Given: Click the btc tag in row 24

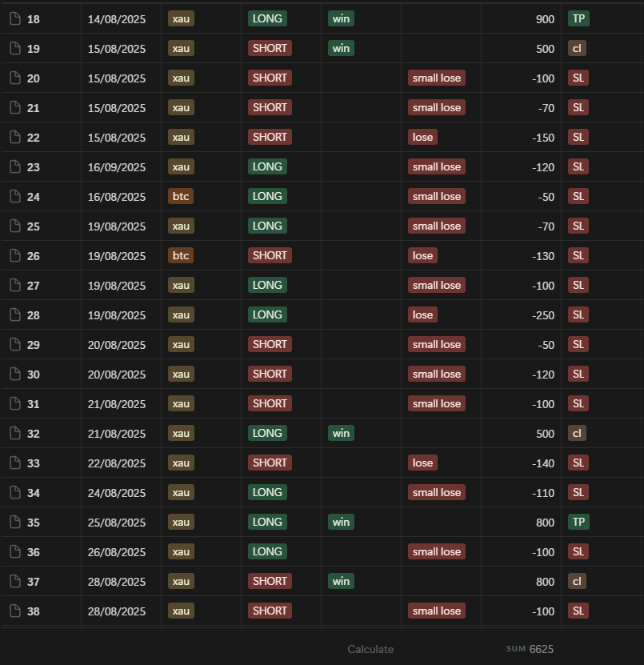Looking at the screenshot, I should point(181,196).
